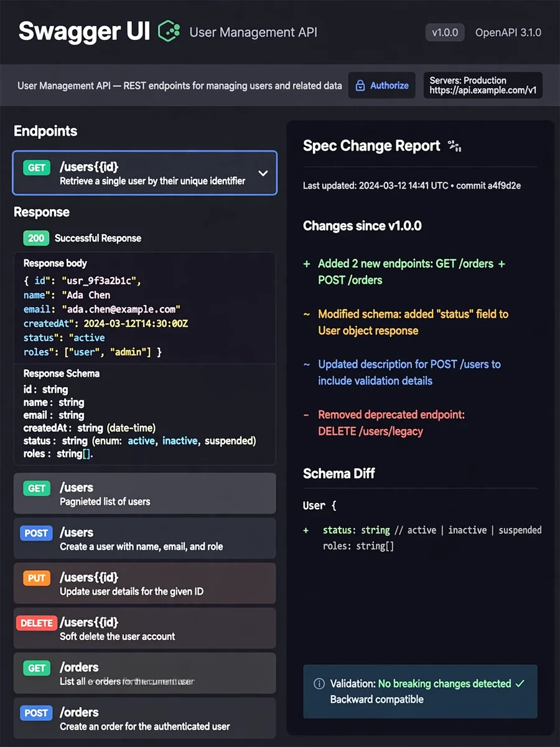Click the Spec Change Report heading

coord(371,146)
